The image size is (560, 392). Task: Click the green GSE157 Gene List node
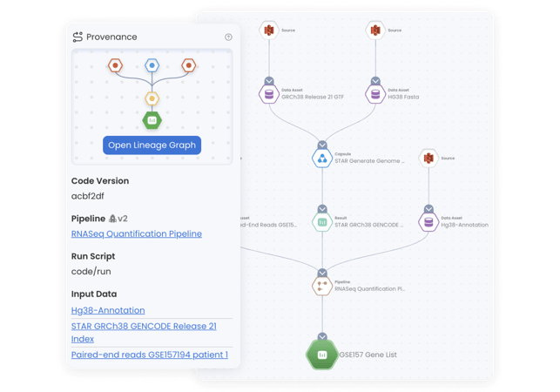pos(322,355)
